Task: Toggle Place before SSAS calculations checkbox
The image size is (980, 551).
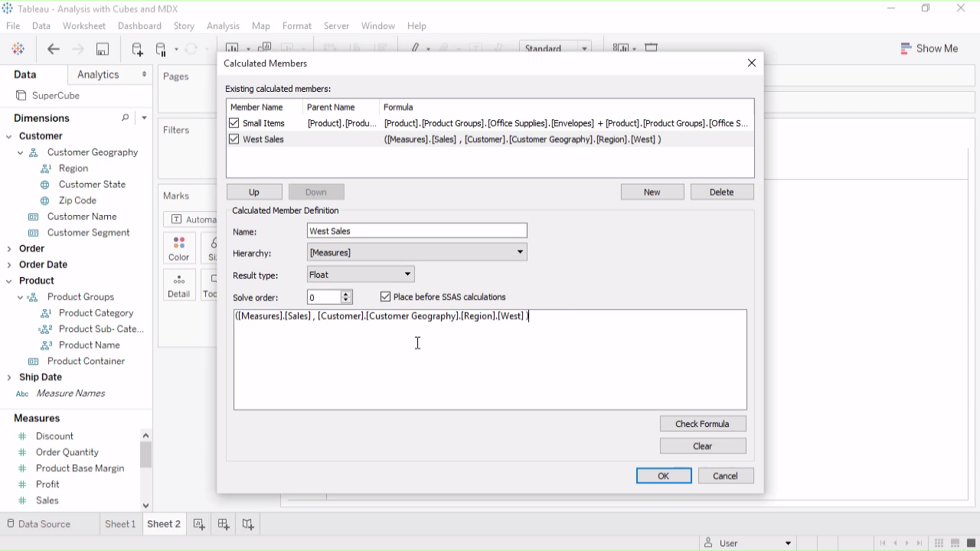Action: (385, 297)
